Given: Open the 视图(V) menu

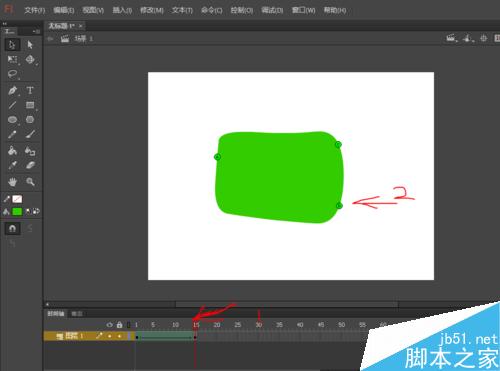Looking at the screenshot, I should click(x=93, y=10).
